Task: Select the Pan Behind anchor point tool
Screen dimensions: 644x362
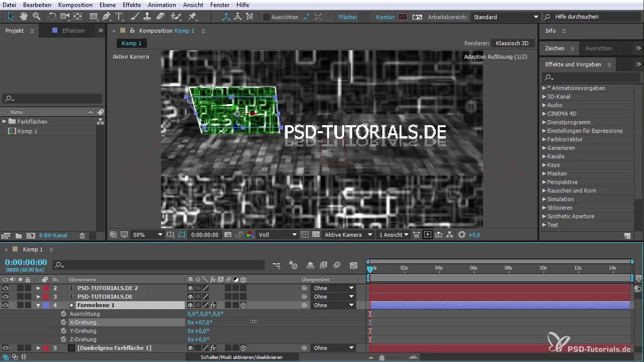Action: [77, 17]
